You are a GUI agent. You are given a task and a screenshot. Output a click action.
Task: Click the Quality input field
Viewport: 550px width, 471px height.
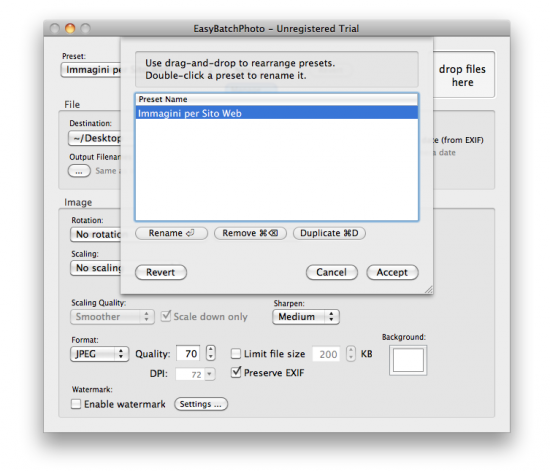pos(188,354)
